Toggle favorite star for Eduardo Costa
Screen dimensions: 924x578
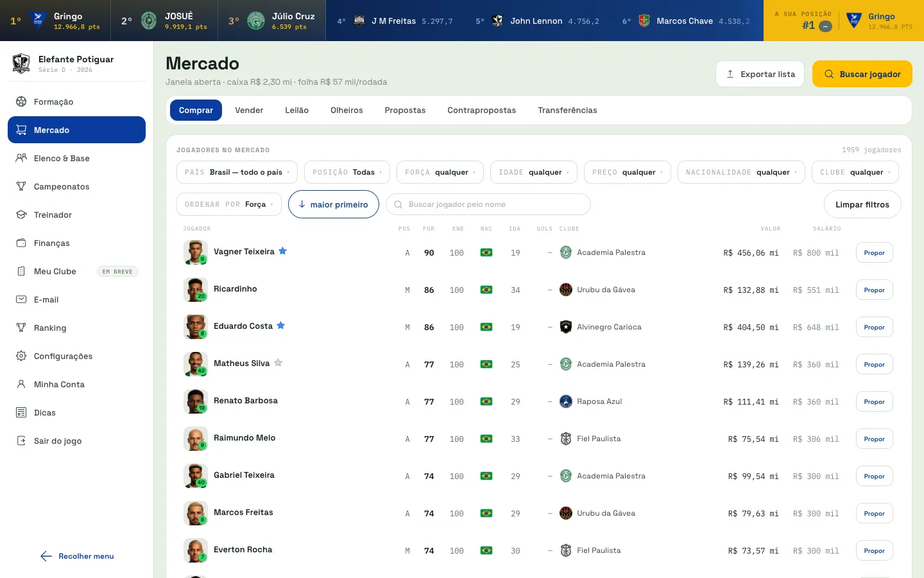281,326
